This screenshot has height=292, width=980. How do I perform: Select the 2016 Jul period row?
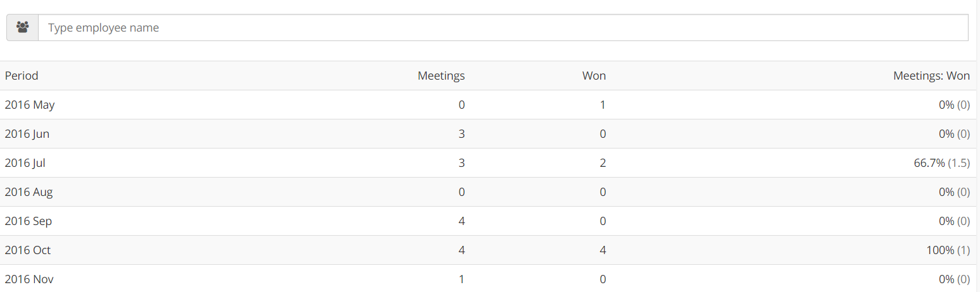(487, 163)
